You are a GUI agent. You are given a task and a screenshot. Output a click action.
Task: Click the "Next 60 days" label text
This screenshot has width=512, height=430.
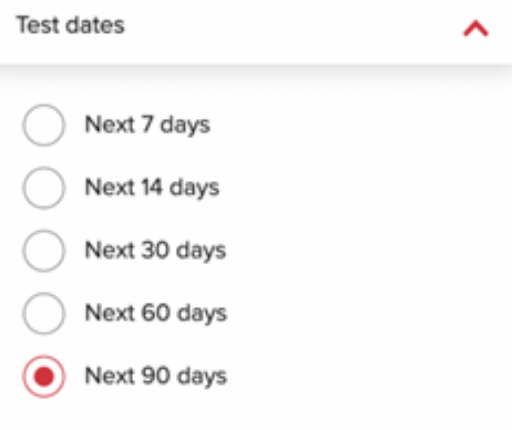[x=156, y=313]
